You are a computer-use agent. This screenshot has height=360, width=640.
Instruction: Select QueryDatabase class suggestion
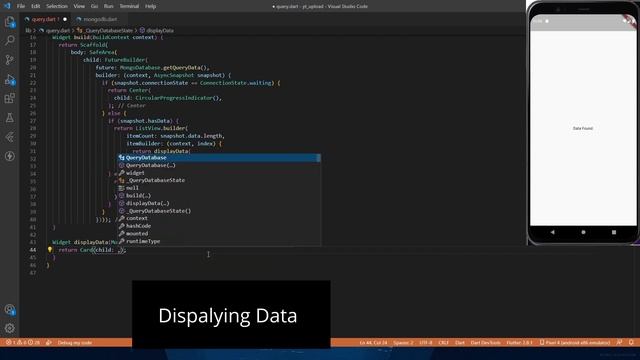(218, 158)
